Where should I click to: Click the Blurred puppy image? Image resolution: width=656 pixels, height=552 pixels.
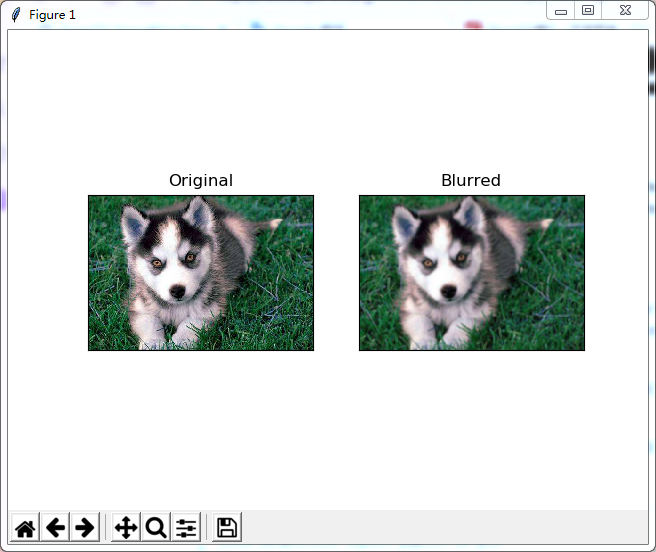pyautogui.click(x=472, y=273)
